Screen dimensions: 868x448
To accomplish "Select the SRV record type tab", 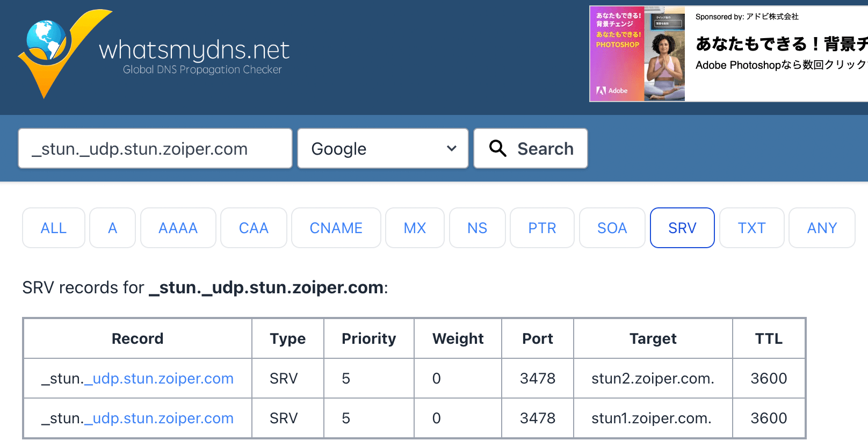I will pyautogui.click(x=682, y=228).
